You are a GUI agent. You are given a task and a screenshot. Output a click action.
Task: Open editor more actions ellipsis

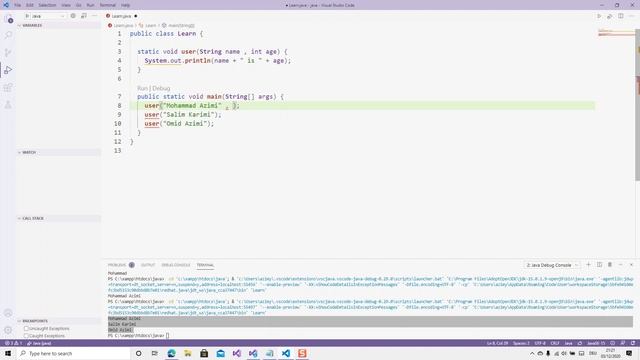click(x=631, y=16)
